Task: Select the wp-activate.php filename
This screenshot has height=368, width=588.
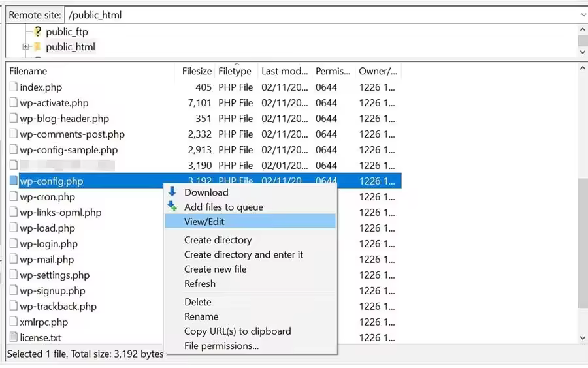Action: [x=54, y=103]
